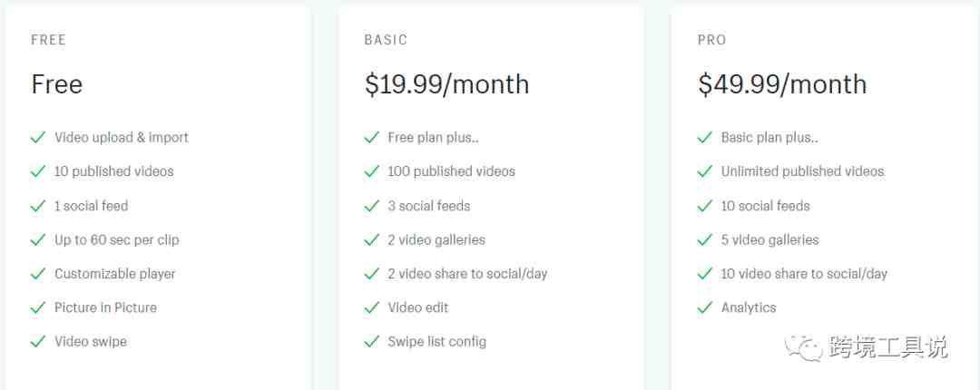The image size is (980, 390).
Task: Click the checkmark beside Unlimited published videos
Action: 705,171
